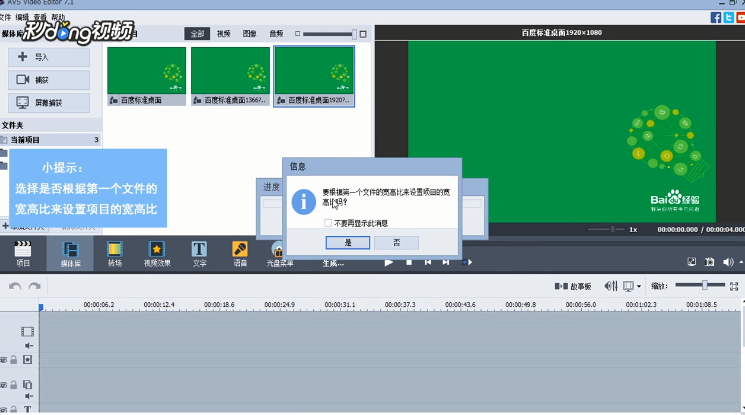Screen dimensions: 745x415
Task: Click the 捕获 (Capture) button
Action: point(48,80)
